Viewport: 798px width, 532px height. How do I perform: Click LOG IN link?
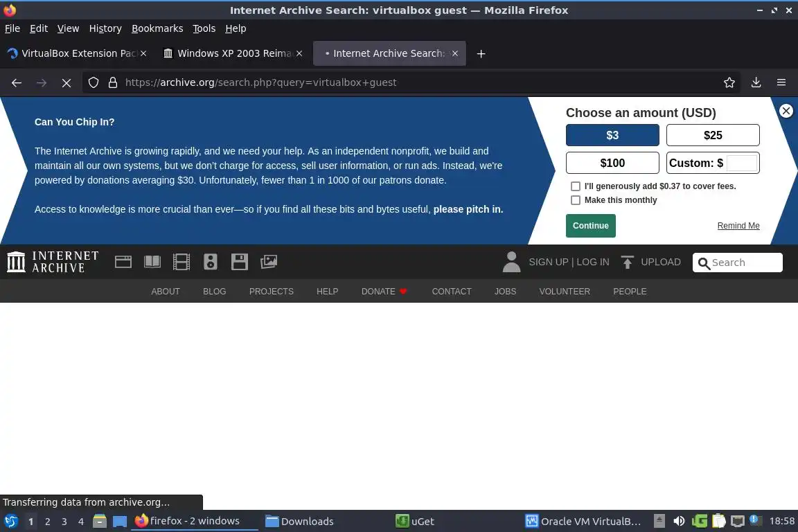click(x=593, y=262)
